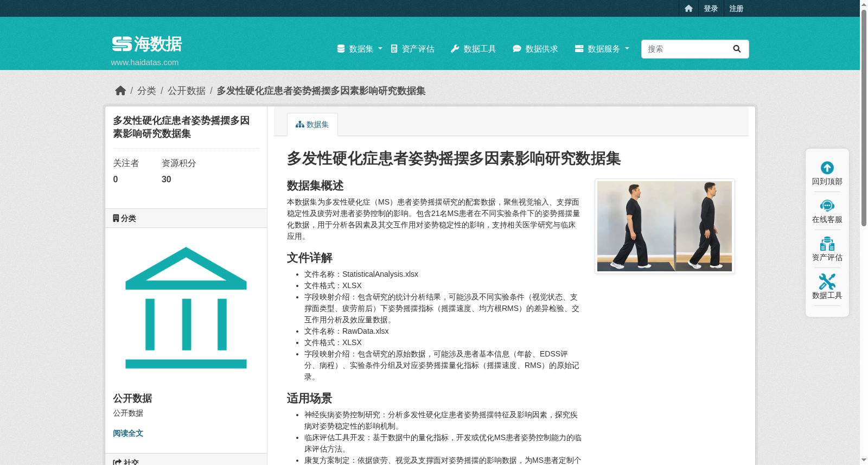Open the 数据供求 menu item
The image size is (868, 465).
pos(535,49)
